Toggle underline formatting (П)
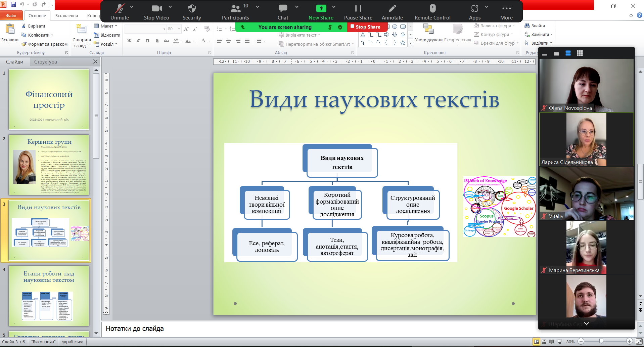The height and width of the screenshot is (347, 644). pos(148,41)
